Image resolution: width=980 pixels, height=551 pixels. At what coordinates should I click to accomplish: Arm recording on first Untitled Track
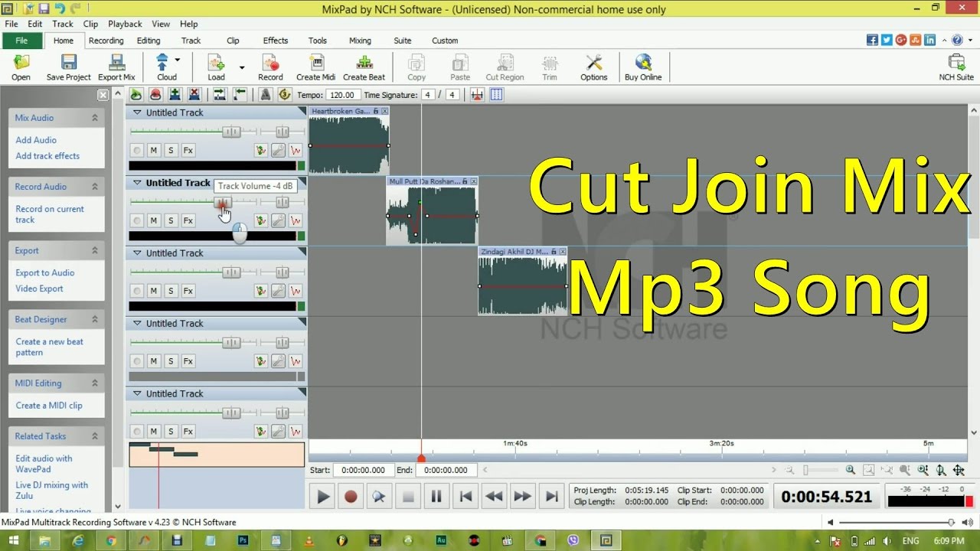pos(137,150)
